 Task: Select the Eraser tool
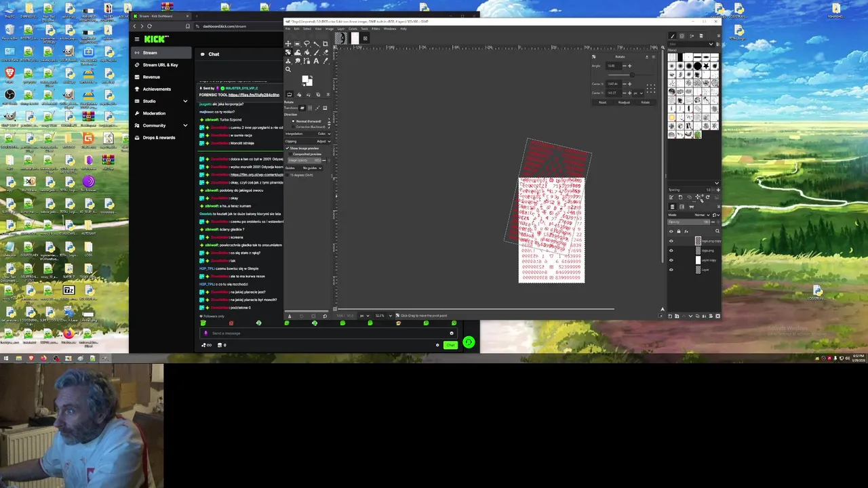tap(325, 52)
